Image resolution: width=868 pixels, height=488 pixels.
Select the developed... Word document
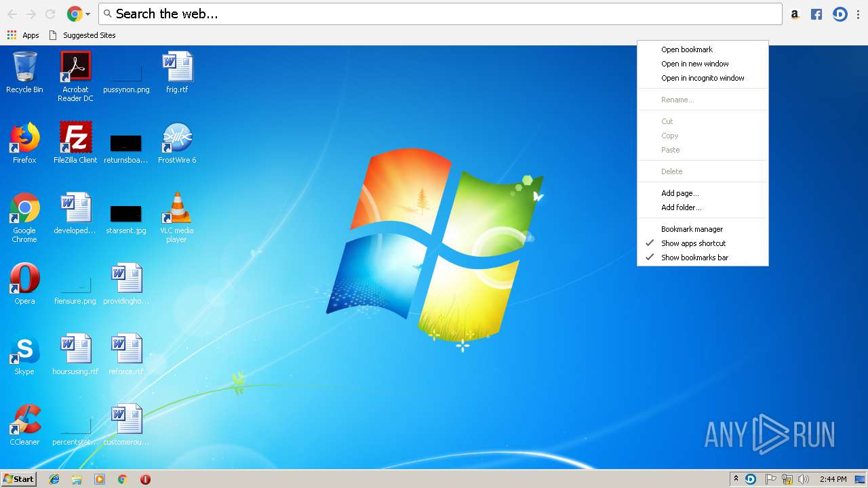point(75,213)
